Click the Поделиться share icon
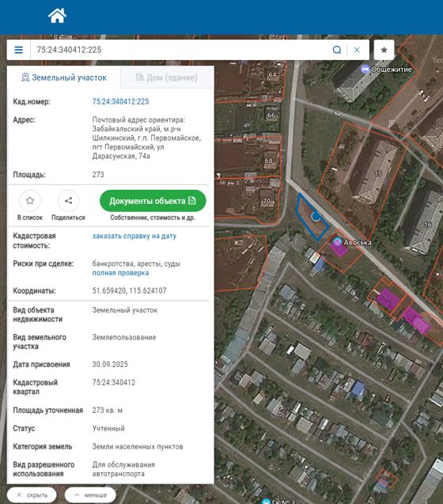This screenshot has height=504, width=443. (68, 201)
